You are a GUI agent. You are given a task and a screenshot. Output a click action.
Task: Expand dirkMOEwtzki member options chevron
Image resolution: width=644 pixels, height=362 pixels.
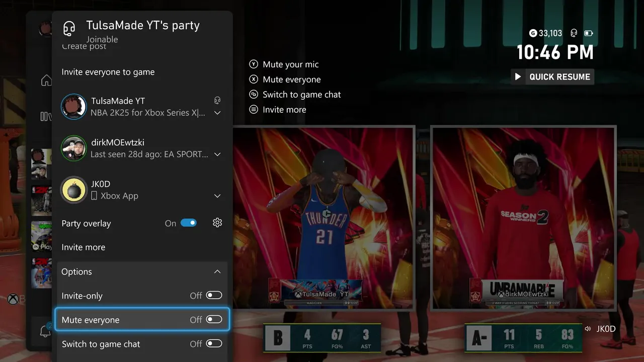[x=217, y=154]
